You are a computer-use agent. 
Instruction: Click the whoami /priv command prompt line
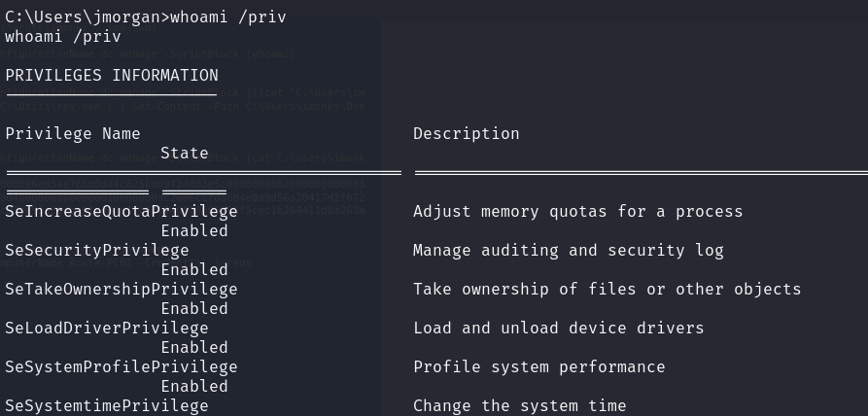pos(146,17)
